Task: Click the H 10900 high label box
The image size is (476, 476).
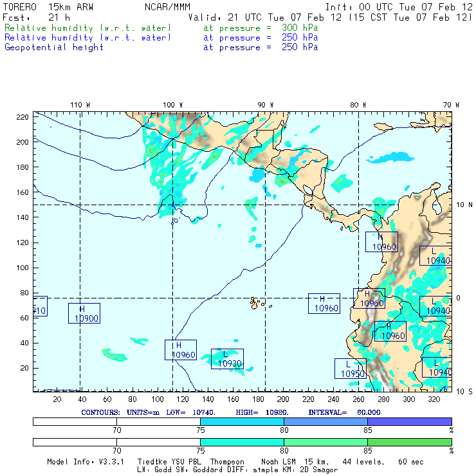Action: pyautogui.click(x=84, y=313)
